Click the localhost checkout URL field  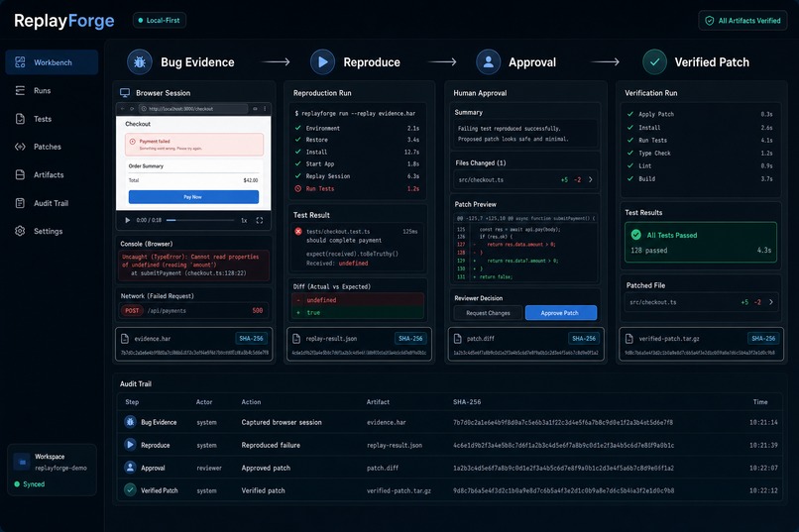coord(193,109)
